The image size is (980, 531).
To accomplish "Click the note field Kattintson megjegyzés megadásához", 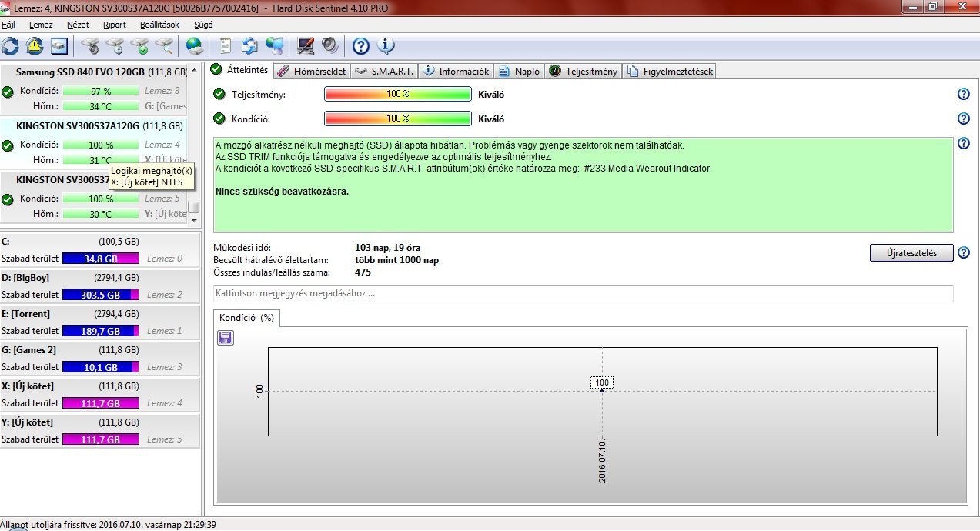I will [x=583, y=293].
